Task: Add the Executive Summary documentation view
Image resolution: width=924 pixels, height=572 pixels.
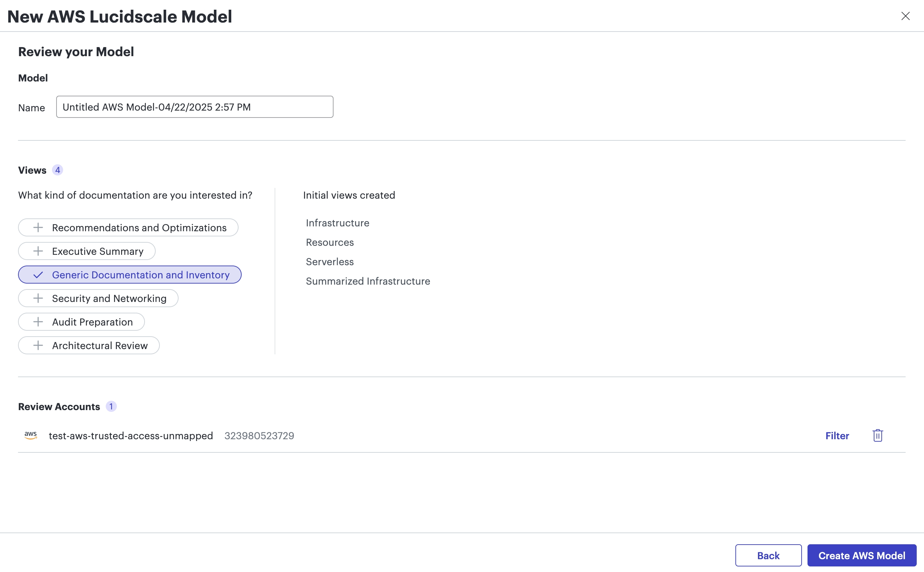Action: [x=86, y=251]
